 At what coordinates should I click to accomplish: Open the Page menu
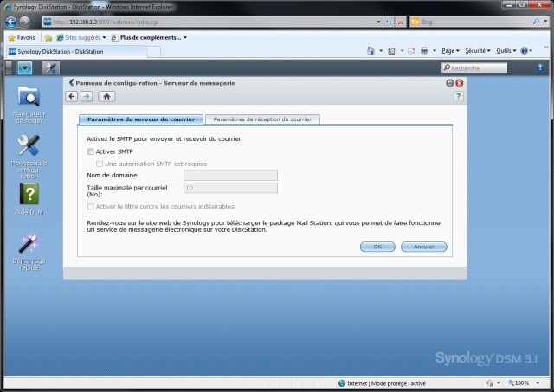pyautogui.click(x=450, y=51)
